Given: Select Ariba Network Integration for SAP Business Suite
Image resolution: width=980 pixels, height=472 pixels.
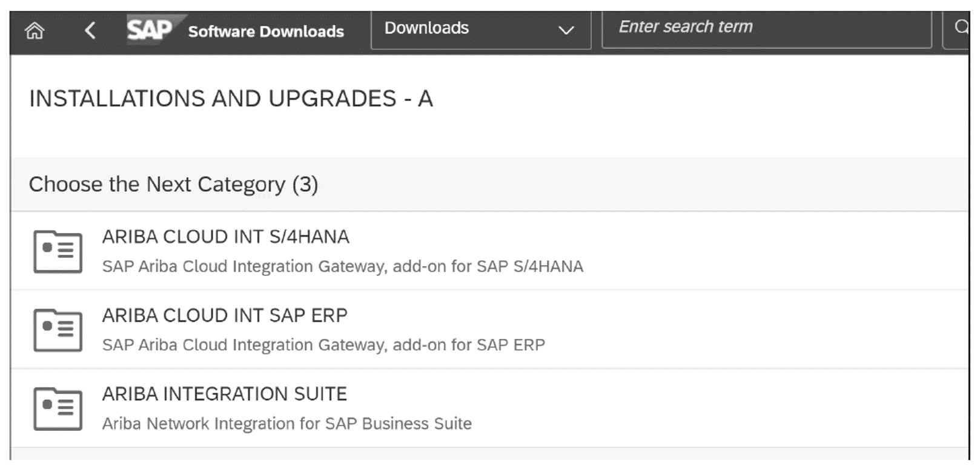Looking at the screenshot, I should coord(286,424).
